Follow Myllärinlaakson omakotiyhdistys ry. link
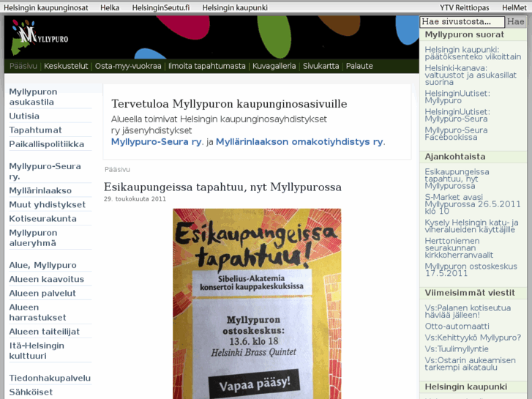This screenshot has width=532, height=399. point(300,141)
